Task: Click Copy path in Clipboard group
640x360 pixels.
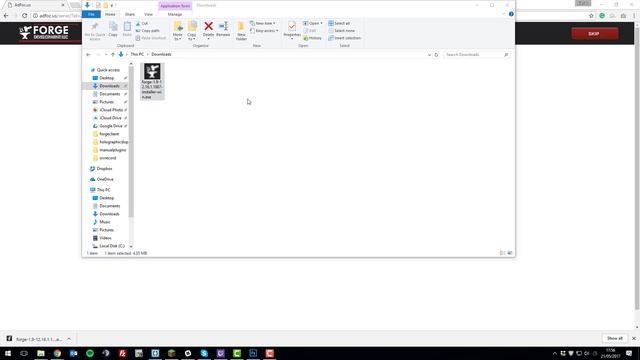Action: tap(147, 31)
